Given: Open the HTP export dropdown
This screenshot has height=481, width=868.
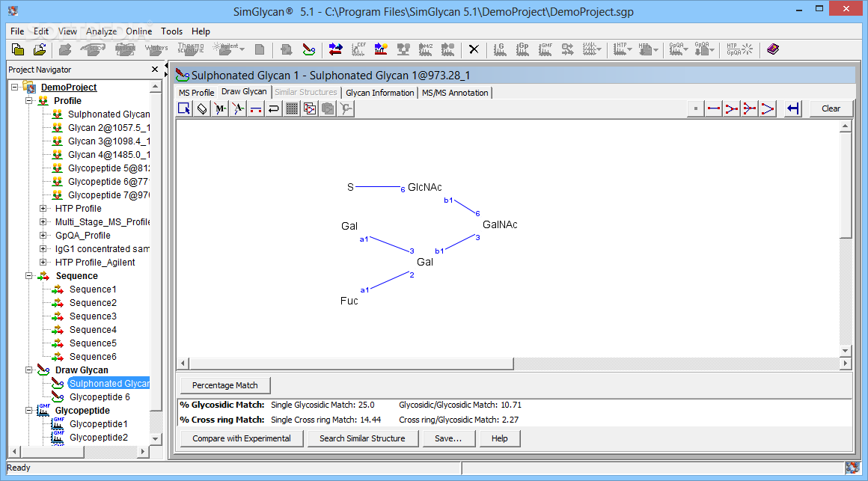Looking at the screenshot, I should coord(655,50).
